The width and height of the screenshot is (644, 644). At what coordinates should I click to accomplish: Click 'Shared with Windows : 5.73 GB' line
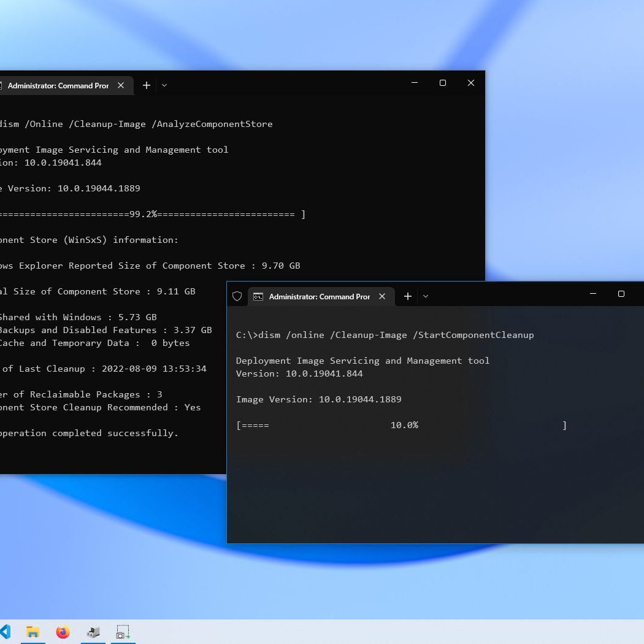78,317
